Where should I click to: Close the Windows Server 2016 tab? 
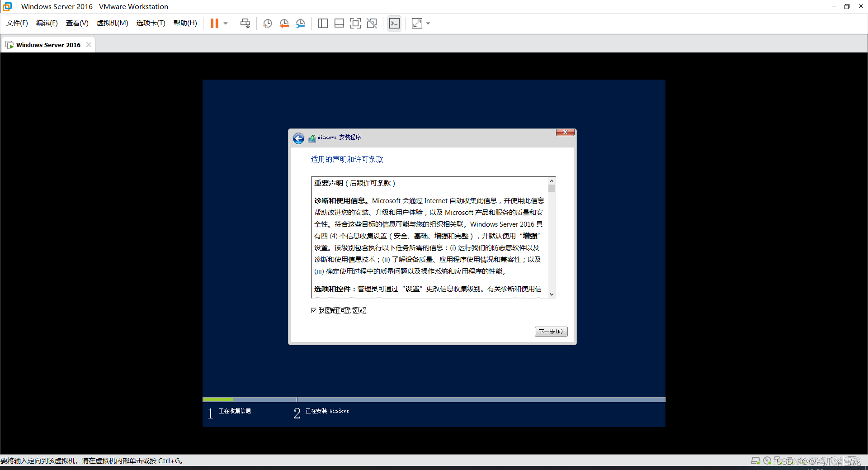(89, 44)
